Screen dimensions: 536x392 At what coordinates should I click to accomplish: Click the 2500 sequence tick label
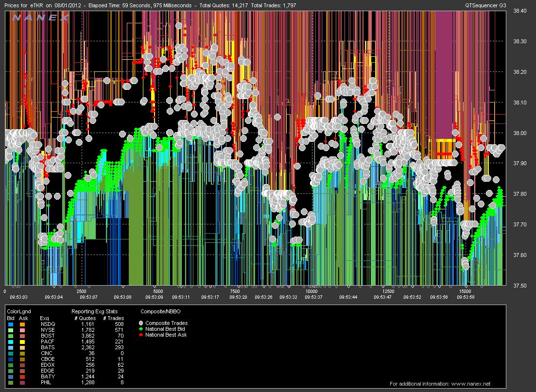tap(81, 291)
